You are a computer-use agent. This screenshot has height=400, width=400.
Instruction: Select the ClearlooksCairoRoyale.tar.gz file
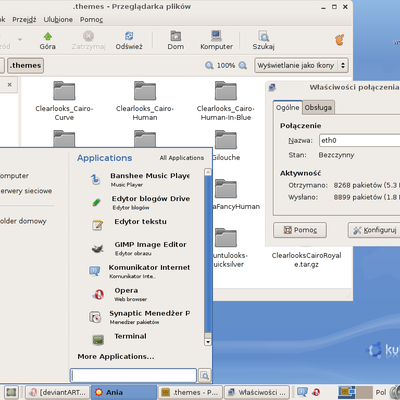[306, 260]
